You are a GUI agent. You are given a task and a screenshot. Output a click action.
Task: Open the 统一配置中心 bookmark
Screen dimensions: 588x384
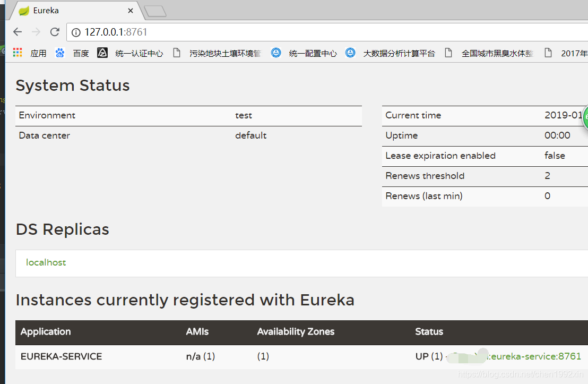(x=305, y=53)
